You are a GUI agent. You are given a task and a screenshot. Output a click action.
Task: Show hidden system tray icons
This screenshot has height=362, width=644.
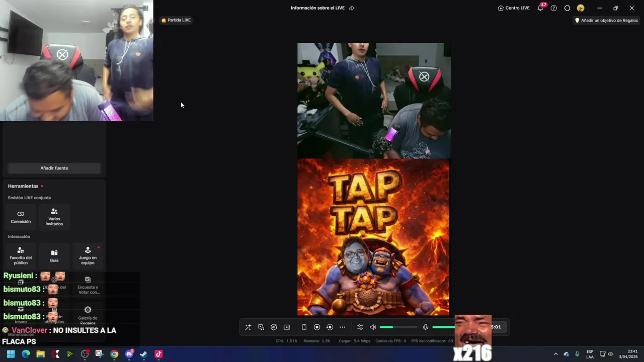[x=555, y=354]
